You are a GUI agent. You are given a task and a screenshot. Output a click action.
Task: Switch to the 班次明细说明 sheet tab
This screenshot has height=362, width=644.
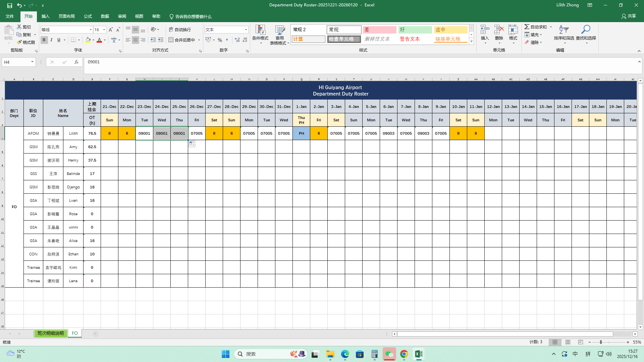(50, 334)
